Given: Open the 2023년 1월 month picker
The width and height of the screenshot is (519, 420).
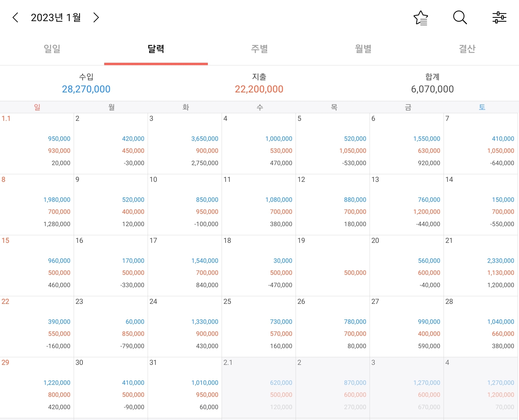Looking at the screenshot, I should 56,18.
